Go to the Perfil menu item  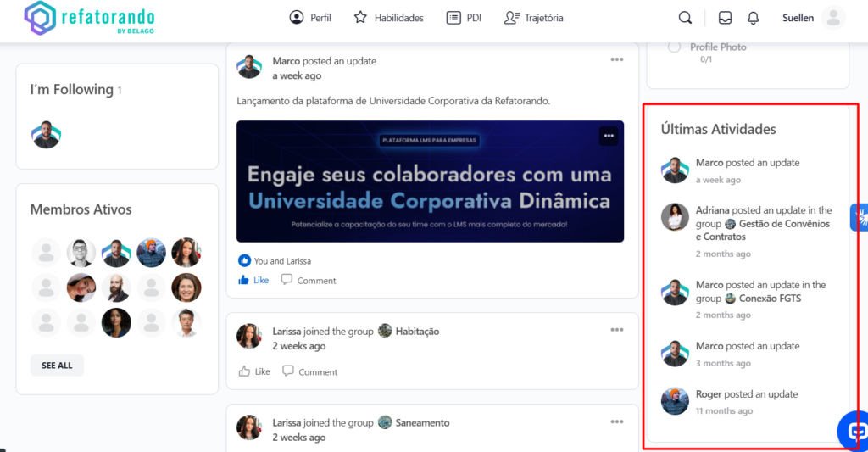[x=310, y=18]
